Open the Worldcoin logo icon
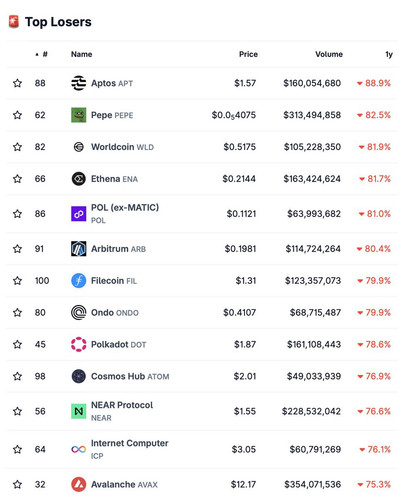 click(x=79, y=147)
